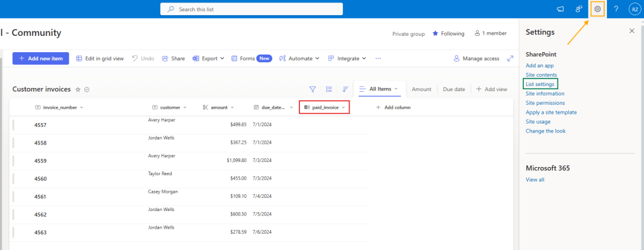This screenshot has height=250, width=644.
Task: Open amount column header menu
Action: pyautogui.click(x=218, y=107)
